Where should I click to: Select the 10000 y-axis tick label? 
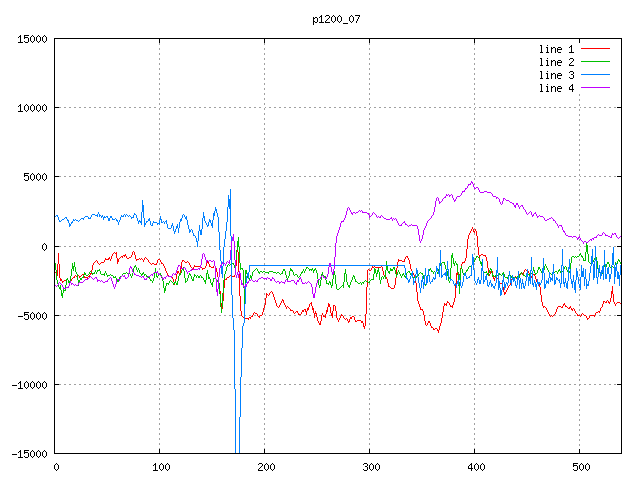[x=32, y=108]
